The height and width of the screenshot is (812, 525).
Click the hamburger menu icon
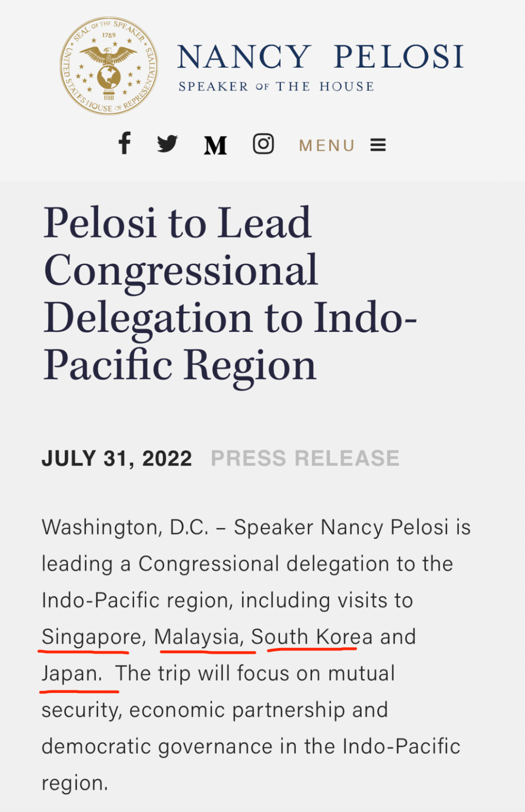378,145
